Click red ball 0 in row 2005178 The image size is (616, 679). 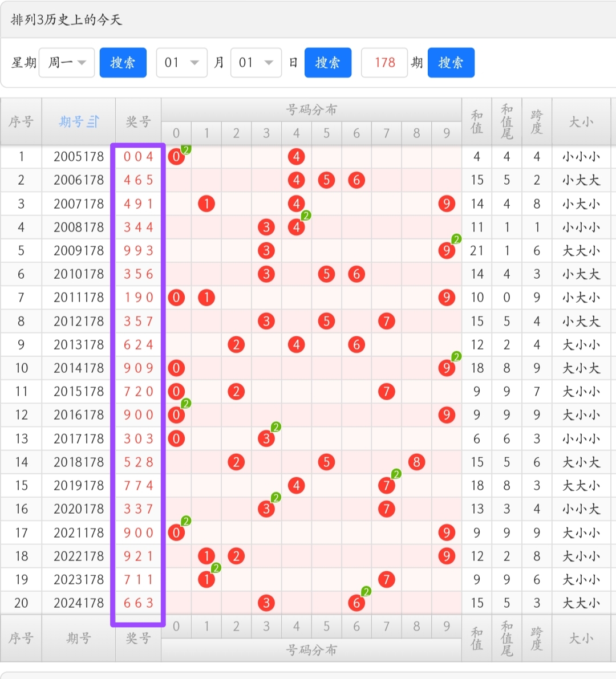[176, 157]
